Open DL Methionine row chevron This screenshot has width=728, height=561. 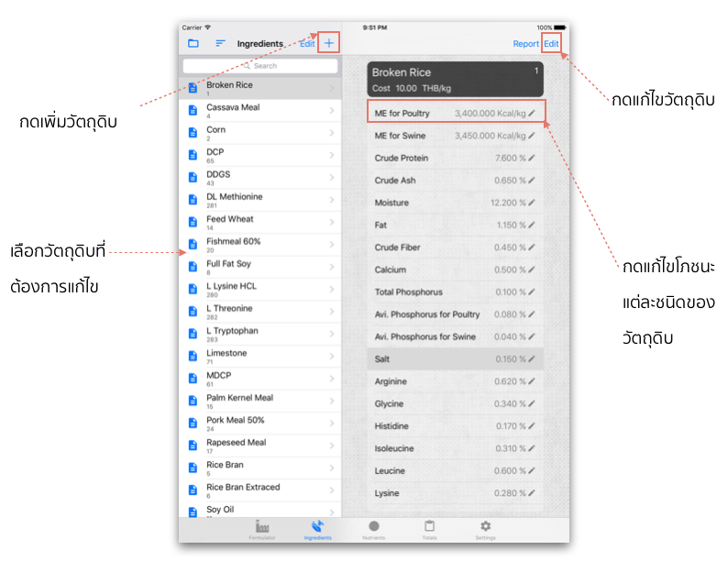click(332, 199)
